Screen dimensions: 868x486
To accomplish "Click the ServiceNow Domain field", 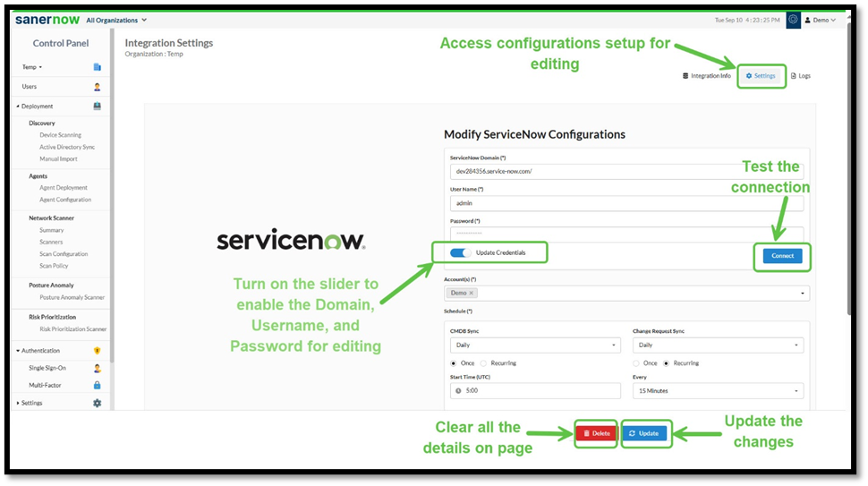I will [626, 172].
